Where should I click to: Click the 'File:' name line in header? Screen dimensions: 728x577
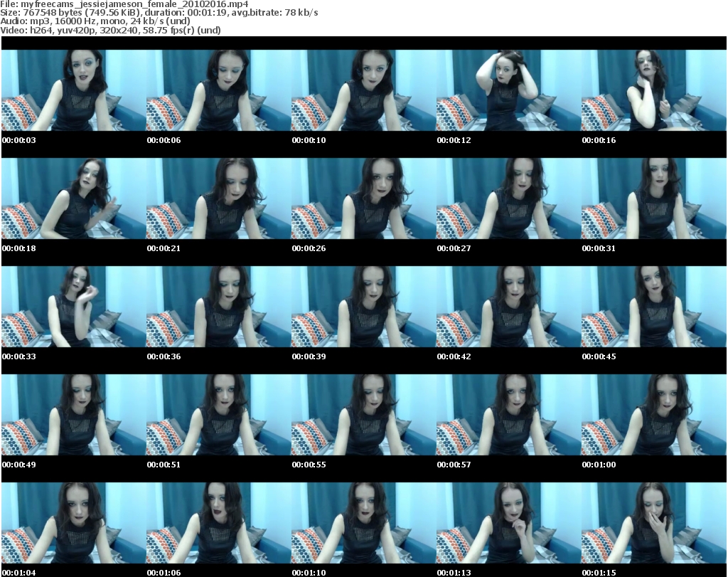pyautogui.click(x=124, y=4)
